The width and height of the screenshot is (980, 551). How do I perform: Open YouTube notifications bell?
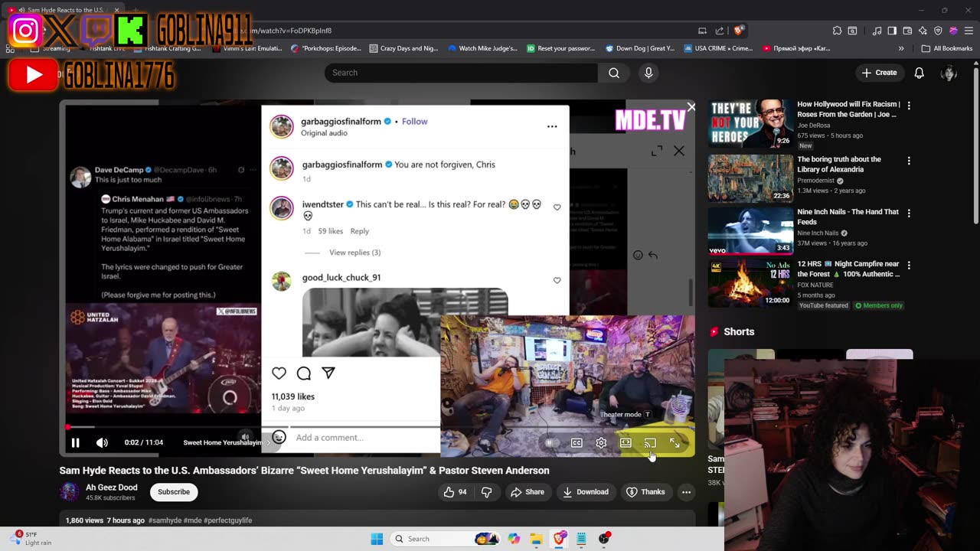(919, 73)
